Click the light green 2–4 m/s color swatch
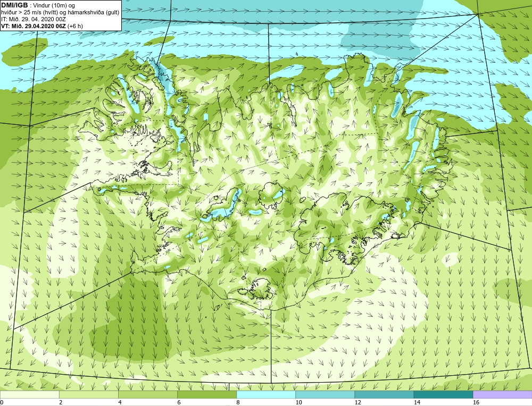Image resolution: width=532 pixels, height=406 pixels. (89, 394)
